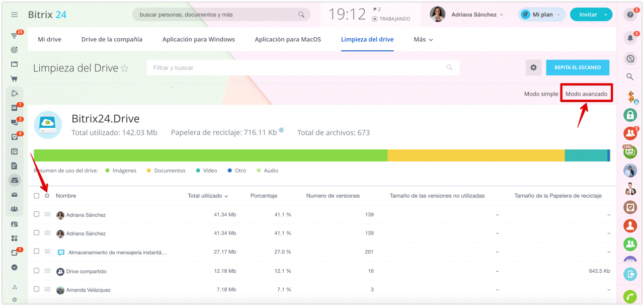Image resolution: width=644 pixels, height=306 pixels.
Task: Open the sitemap icon in left sidebar
Action: coord(15,287)
